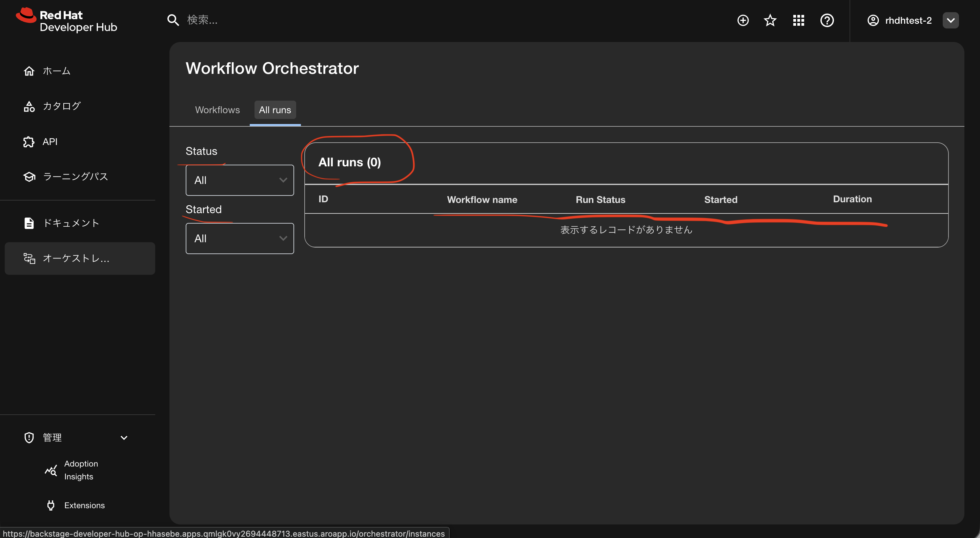Image resolution: width=980 pixels, height=538 pixels.
Task: Open the application launcher grid icon
Action: pyautogui.click(x=798, y=20)
